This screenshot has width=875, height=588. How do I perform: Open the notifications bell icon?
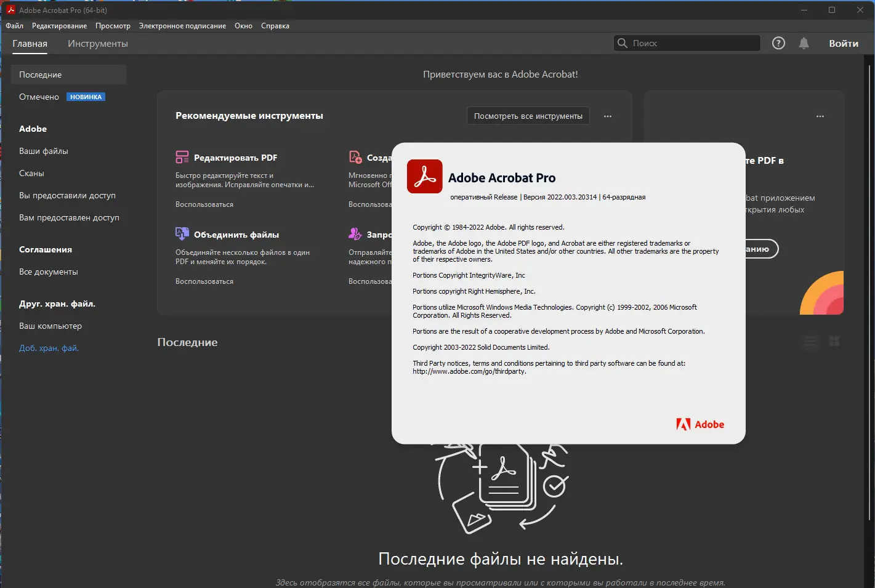coord(804,43)
